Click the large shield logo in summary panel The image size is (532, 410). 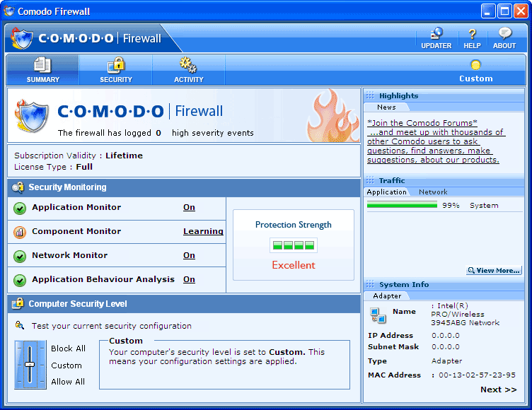click(32, 117)
